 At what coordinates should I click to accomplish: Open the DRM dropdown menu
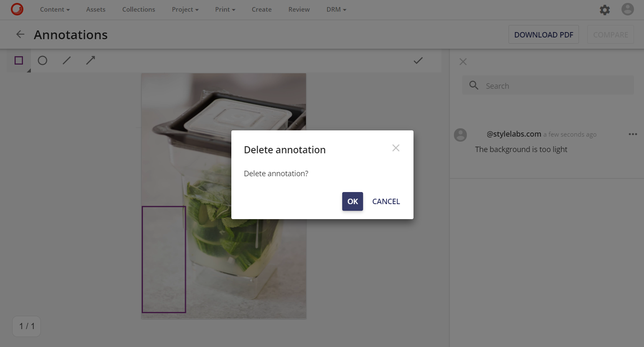click(x=336, y=9)
